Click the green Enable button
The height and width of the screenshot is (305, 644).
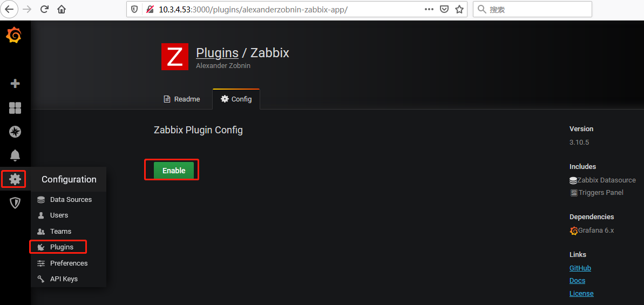[x=174, y=171]
